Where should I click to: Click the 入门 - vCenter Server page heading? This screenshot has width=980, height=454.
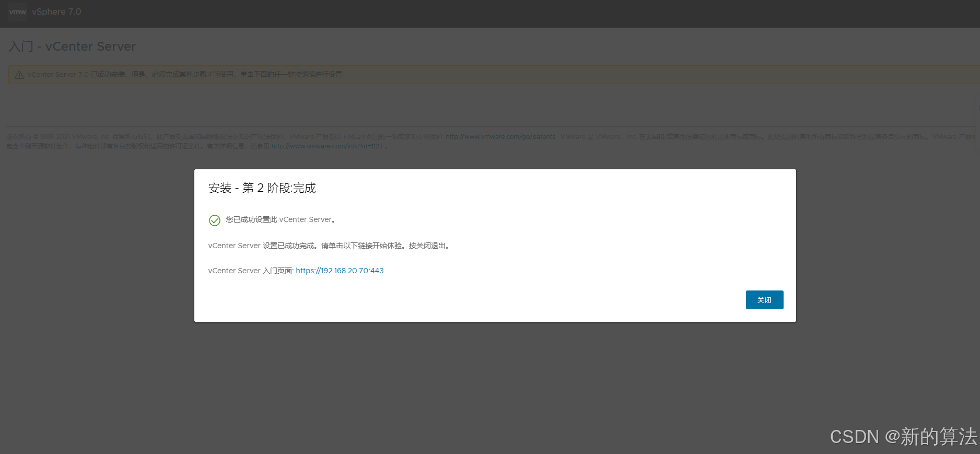72,46
